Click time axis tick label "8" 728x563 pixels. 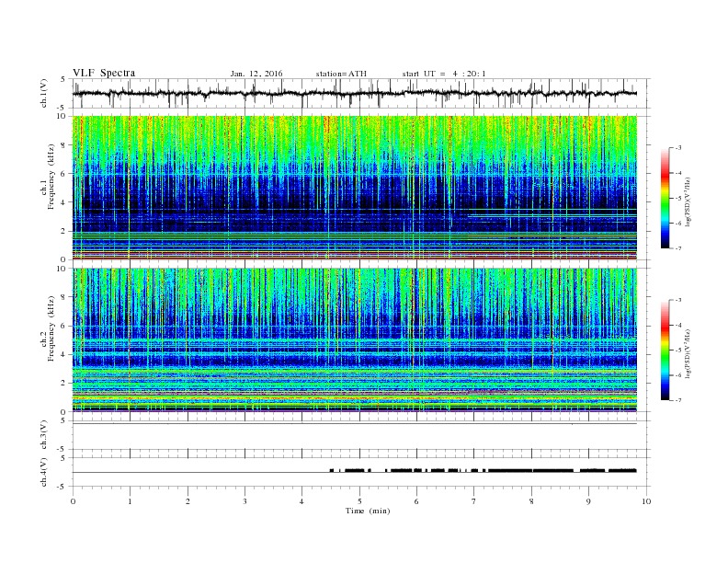pyautogui.click(x=531, y=501)
